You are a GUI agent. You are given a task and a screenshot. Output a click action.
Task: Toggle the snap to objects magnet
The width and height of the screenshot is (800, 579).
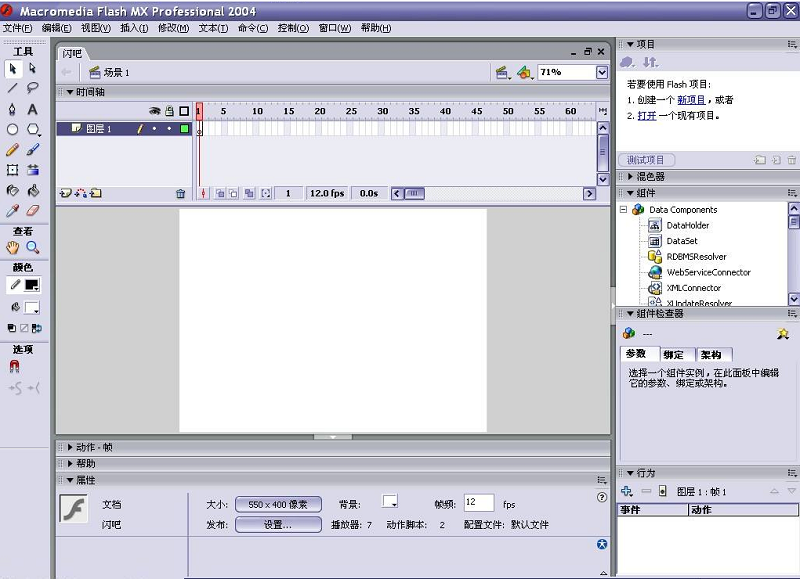[x=13, y=367]
